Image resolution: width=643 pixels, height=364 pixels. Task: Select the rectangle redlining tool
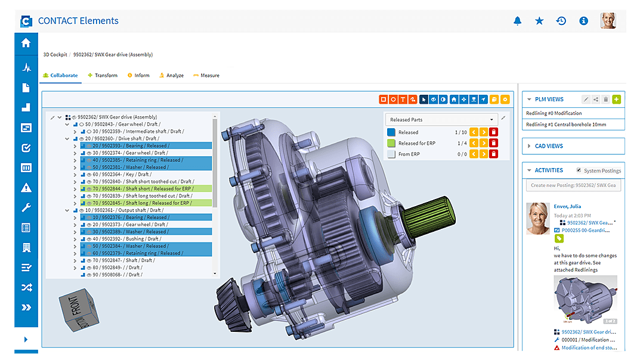(x=384, y=99)
